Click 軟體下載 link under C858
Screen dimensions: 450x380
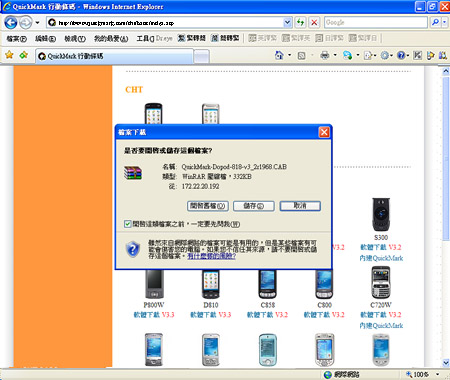[x=260, y=315]
